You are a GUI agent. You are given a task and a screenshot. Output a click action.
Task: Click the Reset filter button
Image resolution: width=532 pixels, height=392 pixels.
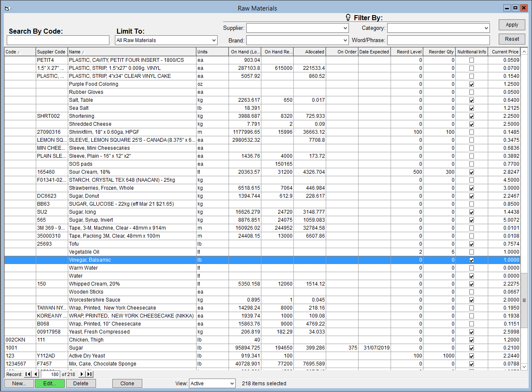pos(512,39)
